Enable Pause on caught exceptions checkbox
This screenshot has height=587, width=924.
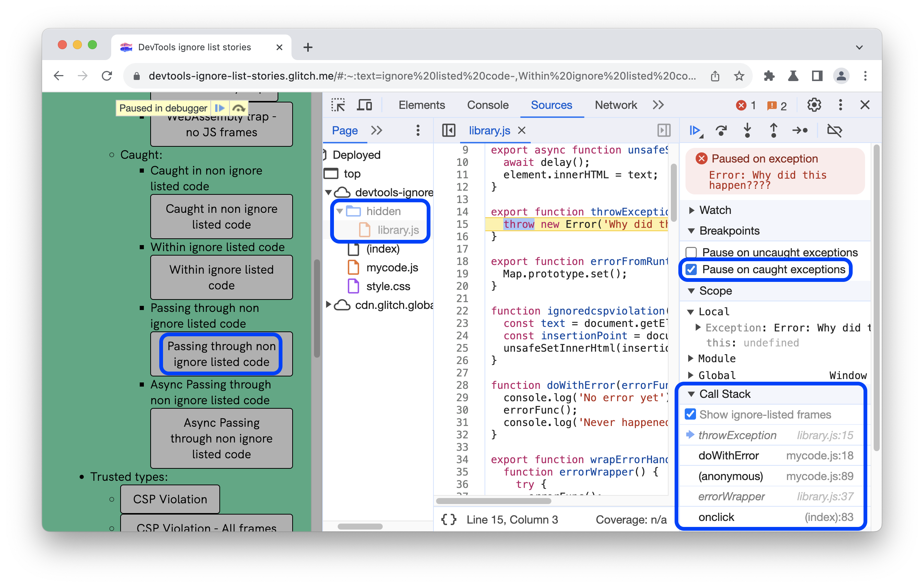coord(691,269)
